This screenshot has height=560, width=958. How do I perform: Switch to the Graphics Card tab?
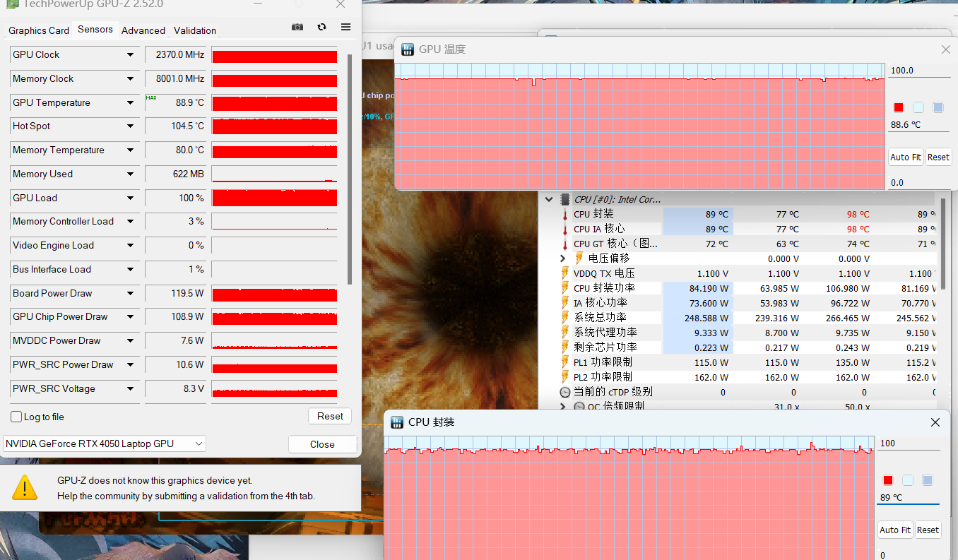[x=39, y=30]
